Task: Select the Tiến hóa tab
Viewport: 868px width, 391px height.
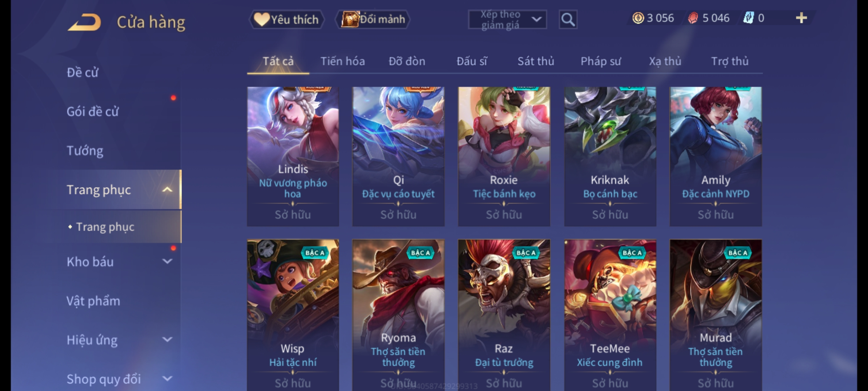Action: coord(342,62)
